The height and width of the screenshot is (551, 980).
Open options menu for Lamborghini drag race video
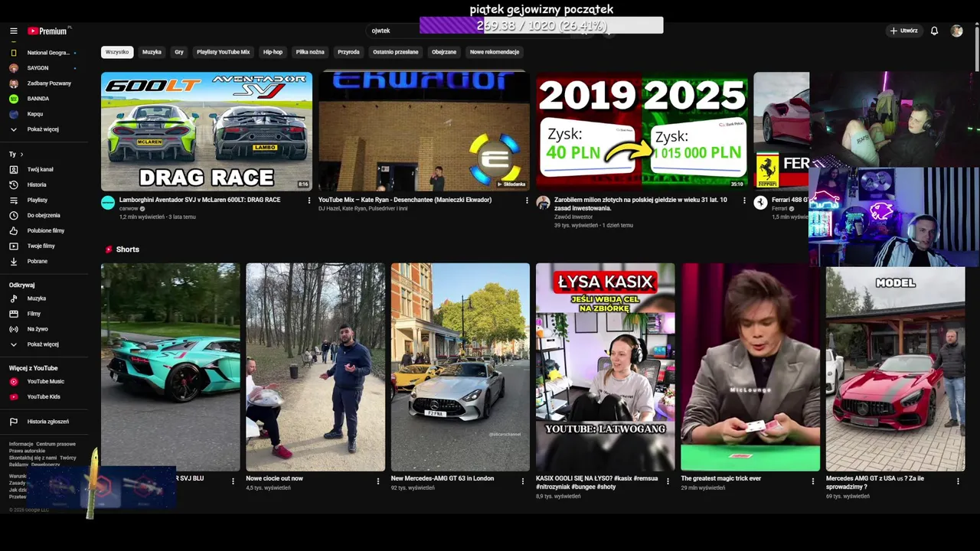point(309,201)
